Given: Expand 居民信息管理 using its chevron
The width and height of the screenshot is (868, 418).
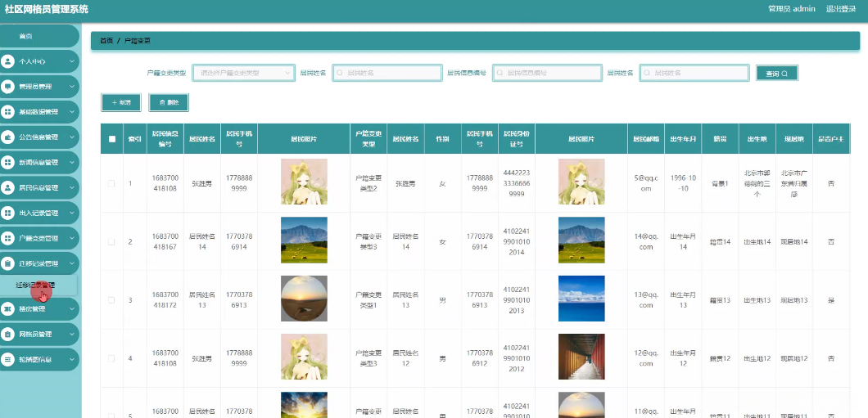Looking at the screenshot, I should (72, 187).
